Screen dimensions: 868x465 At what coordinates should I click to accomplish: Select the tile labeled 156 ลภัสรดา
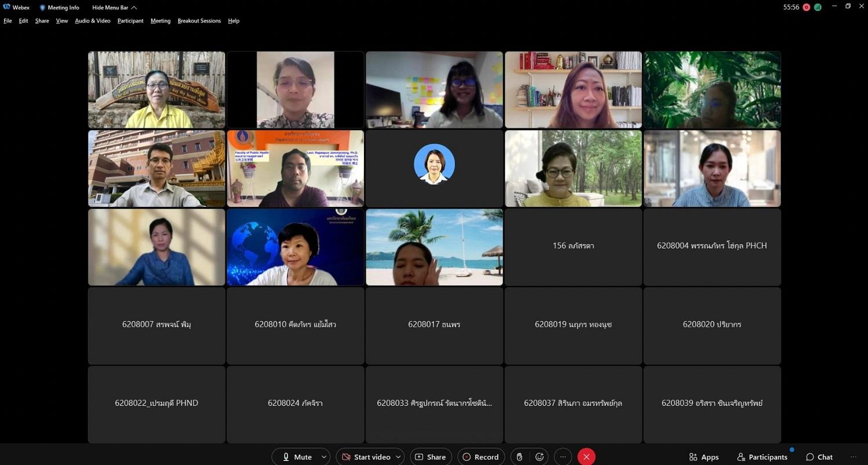pyautogui.click(x=573, y=247)
